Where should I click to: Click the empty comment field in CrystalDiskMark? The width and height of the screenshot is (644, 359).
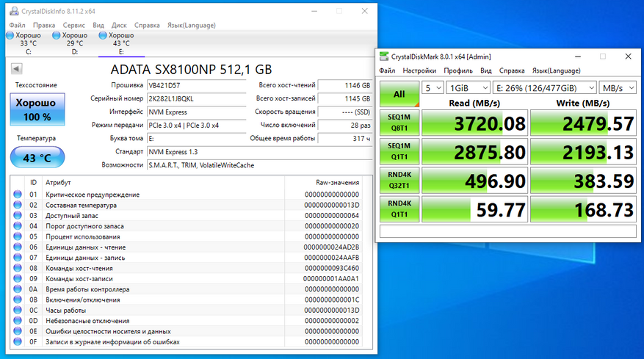coord(508,231)
